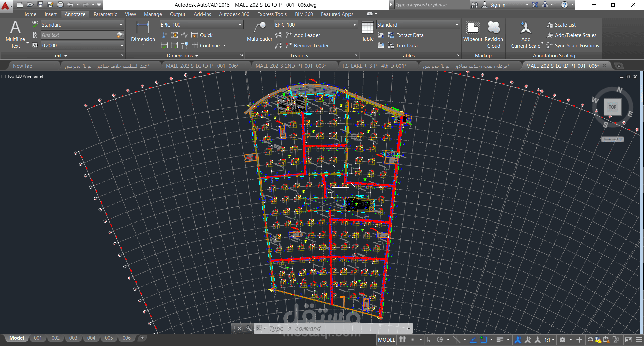Click Add/Delete Scales tool
Screen dimensions: 644x346
[572, 35]
